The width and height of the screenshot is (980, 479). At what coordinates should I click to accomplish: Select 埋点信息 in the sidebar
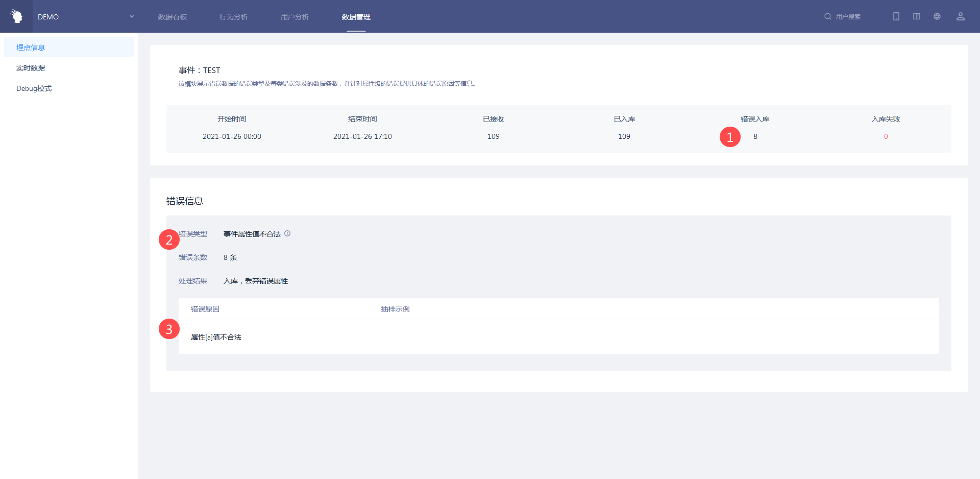(31, 47)
